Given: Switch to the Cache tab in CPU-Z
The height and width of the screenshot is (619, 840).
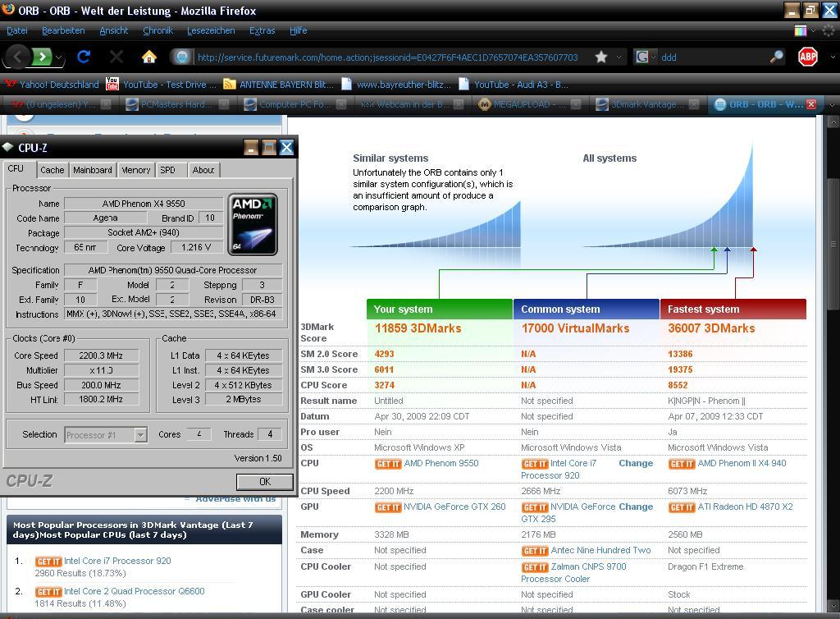Looking at the screenshot, I should [52, 170].
